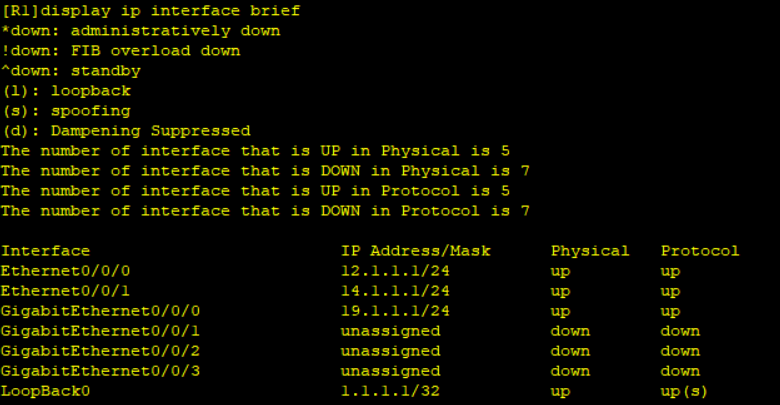This screenshot has height=405, width=780.
Task: Click the administratively down legend line
Action: click(x=140, y=31)
